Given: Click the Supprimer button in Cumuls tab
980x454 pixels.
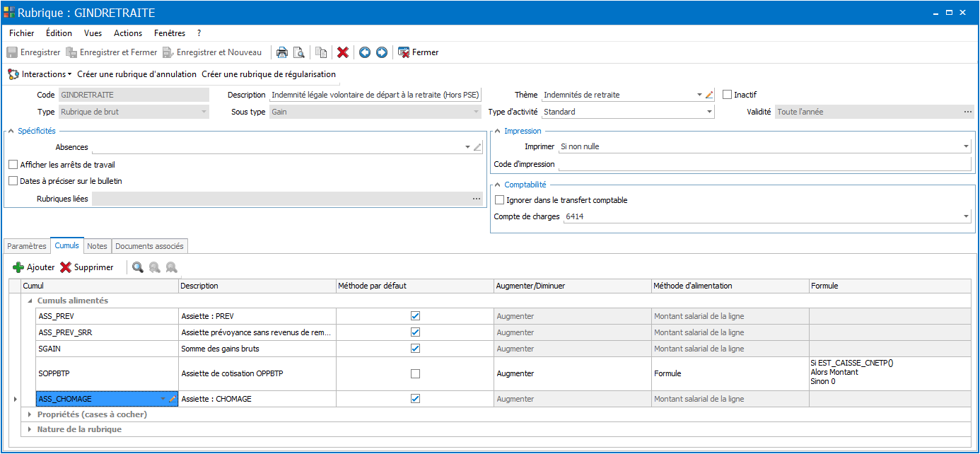Looking at the screenshot, I should tap(87, 267).
